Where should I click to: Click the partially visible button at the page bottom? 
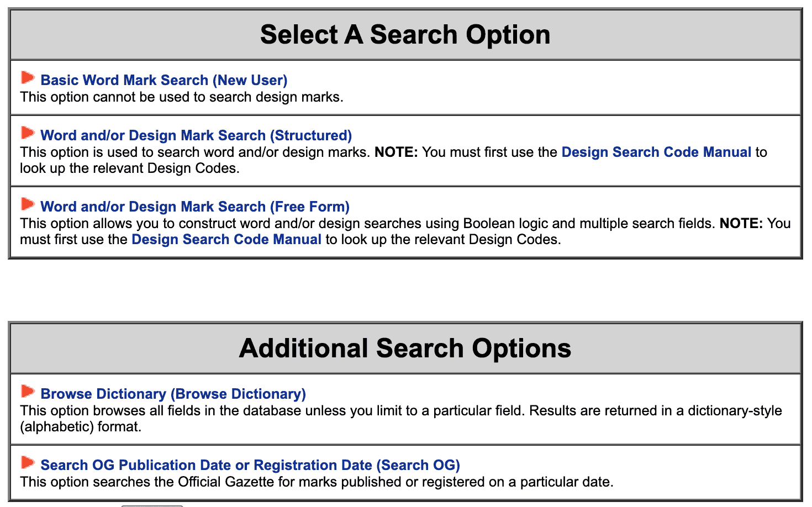point(152,505)
